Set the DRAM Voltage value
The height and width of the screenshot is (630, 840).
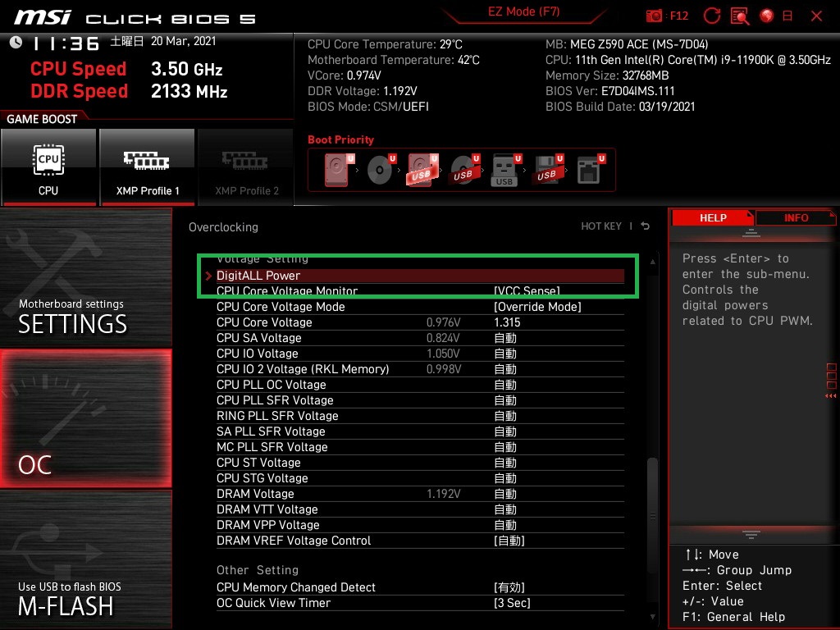(x=505, y=493)
